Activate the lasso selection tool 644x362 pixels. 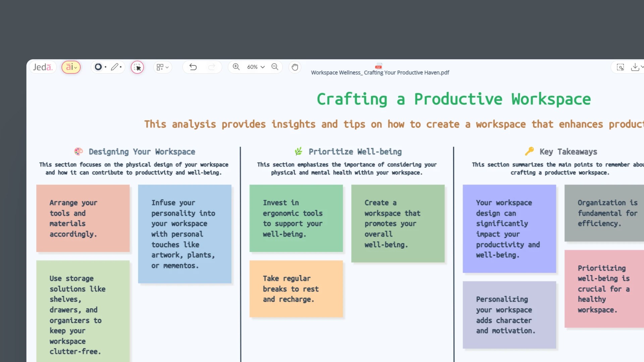138,67
